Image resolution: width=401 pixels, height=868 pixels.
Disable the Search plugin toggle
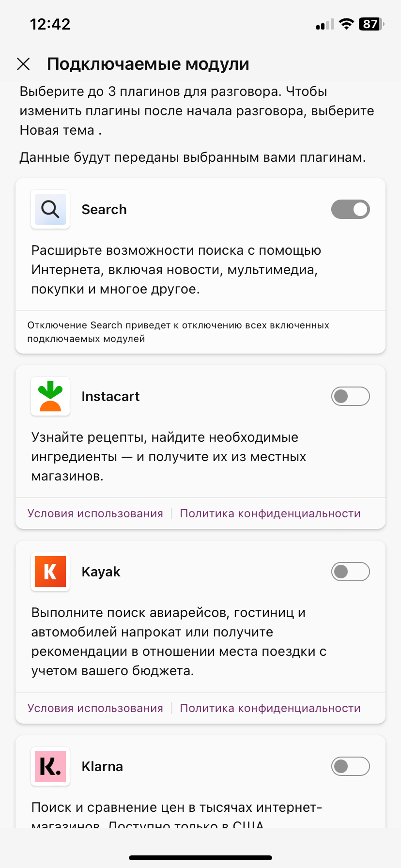(x=351, y=209)
